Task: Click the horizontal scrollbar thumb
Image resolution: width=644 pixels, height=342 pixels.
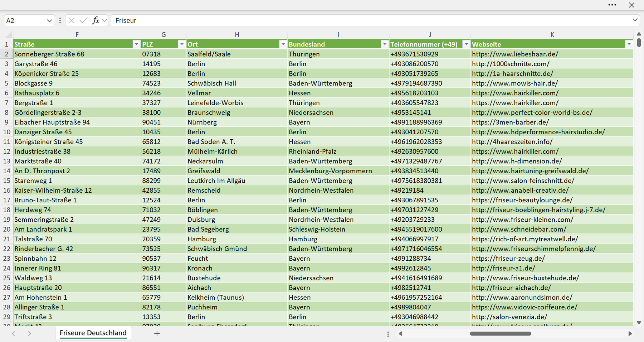Action: [x=500, y=334]
